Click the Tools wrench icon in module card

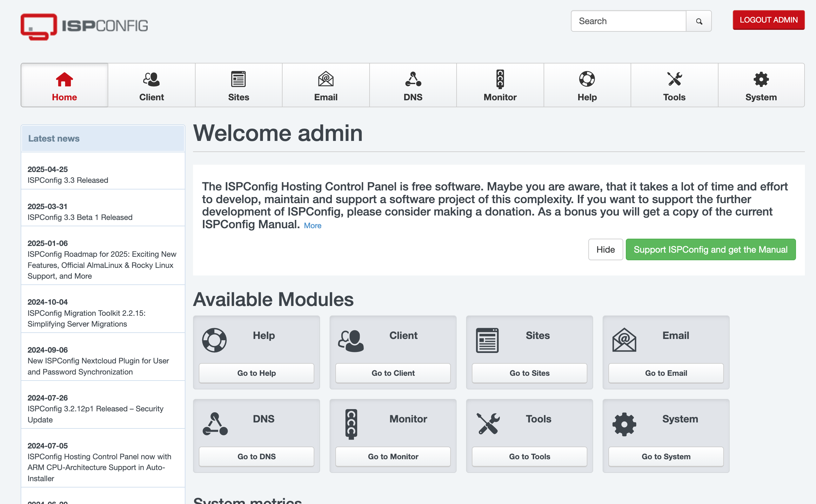tap(488, 424)
